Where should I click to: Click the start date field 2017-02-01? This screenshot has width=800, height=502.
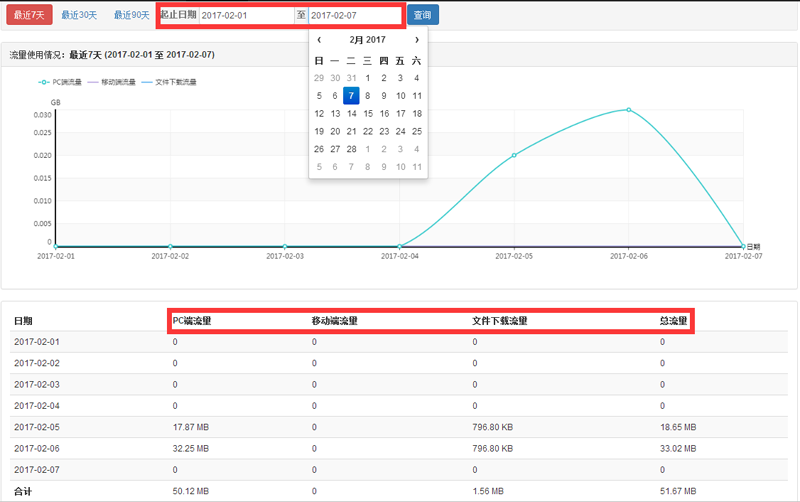(x=245, y=15)
